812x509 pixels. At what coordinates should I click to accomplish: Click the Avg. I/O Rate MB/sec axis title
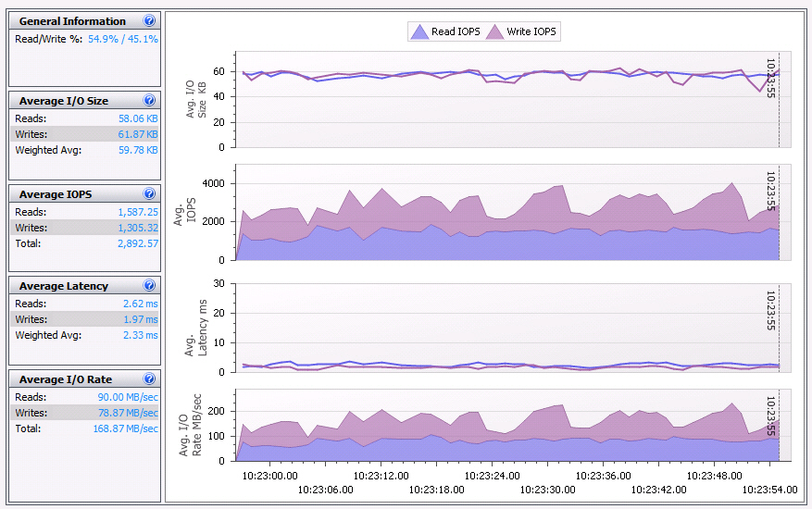pyautogui.click(x=190, y=425)
